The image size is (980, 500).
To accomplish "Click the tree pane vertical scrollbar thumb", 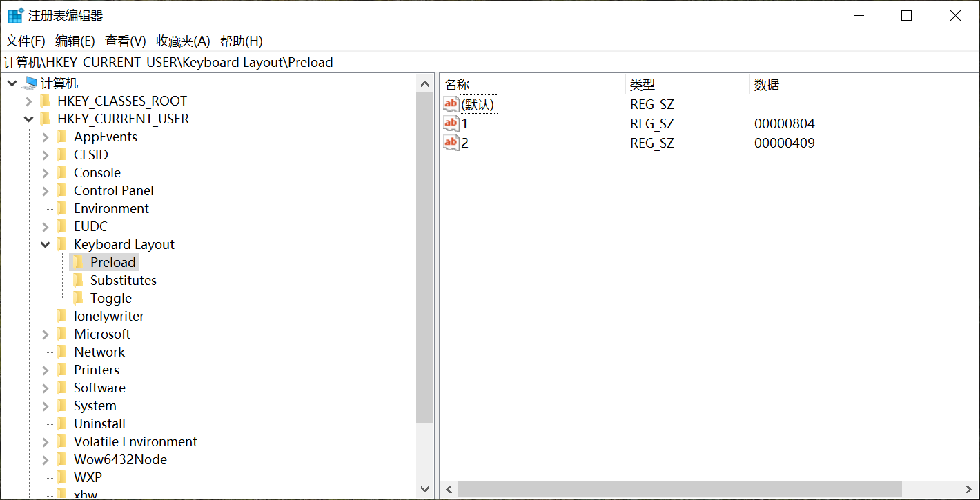I will click(x=425, y=257).
